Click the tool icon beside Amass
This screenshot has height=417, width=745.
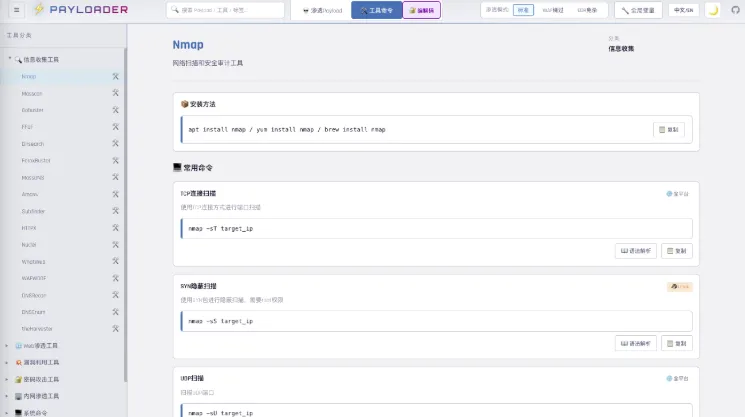coord(115,194)
